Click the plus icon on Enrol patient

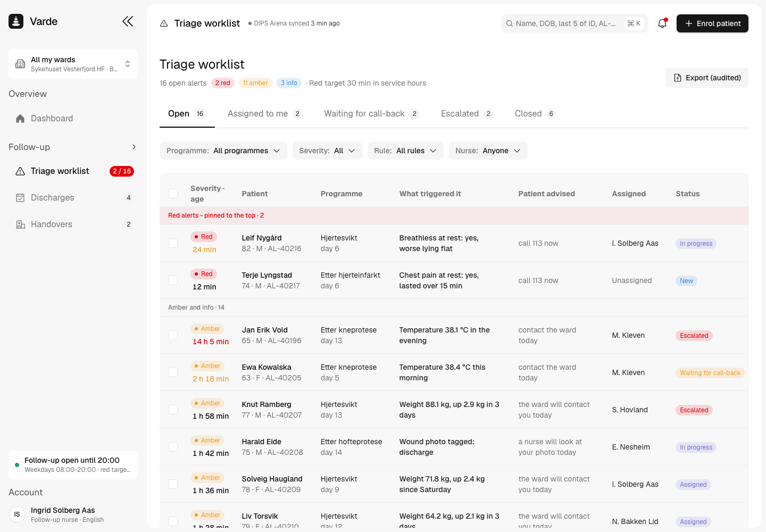point(689,23)
